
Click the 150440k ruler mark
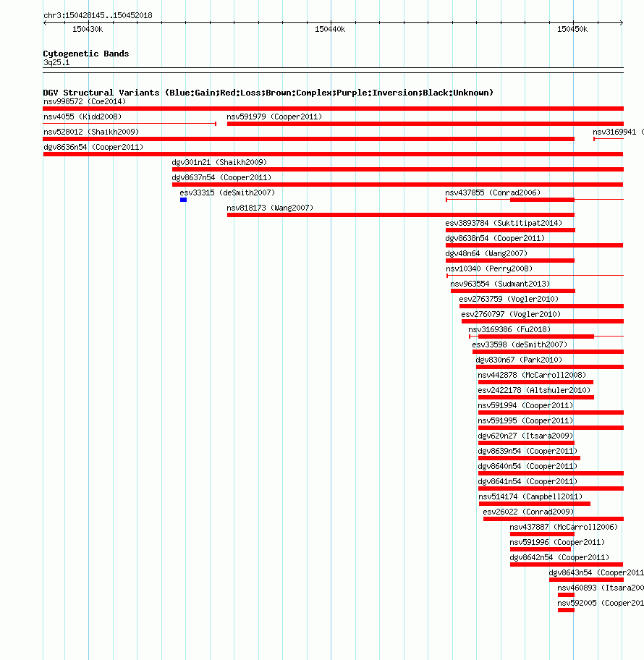click(x=330, y=29)
